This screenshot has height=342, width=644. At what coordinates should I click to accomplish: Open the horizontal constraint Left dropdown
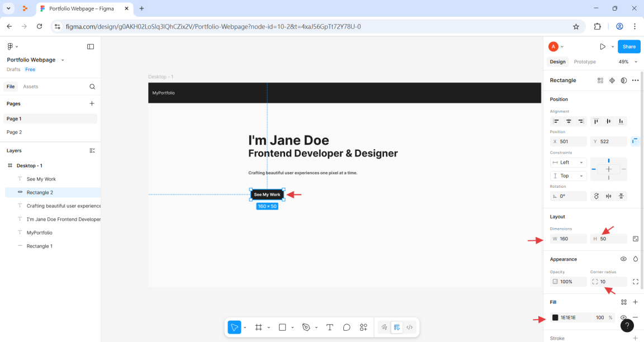coord(568,162)
